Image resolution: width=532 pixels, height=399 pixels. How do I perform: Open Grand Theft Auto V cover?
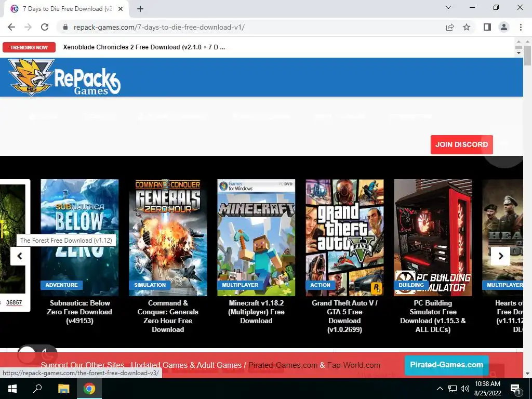pos(345,237)
